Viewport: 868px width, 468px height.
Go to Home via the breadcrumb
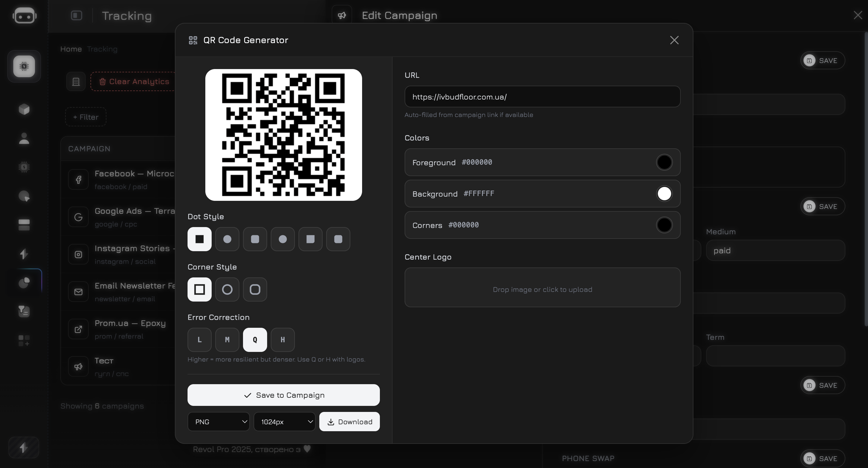point(71,49)
